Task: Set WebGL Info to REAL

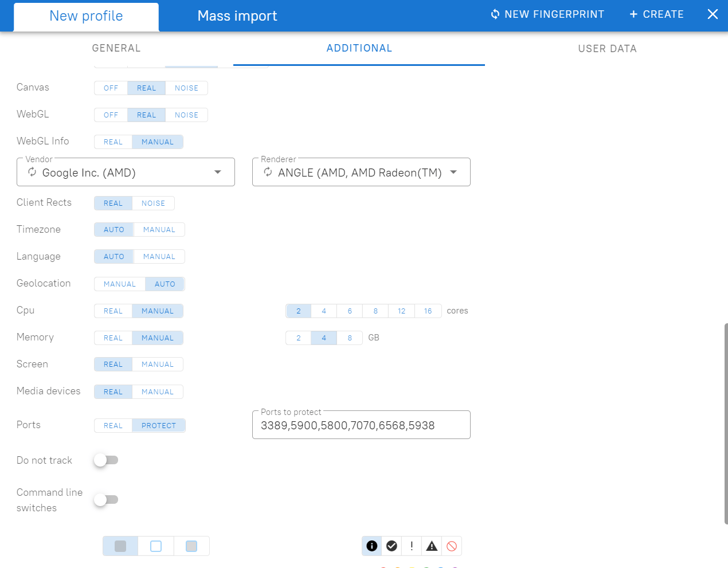Action: click(x=113, y=142)
